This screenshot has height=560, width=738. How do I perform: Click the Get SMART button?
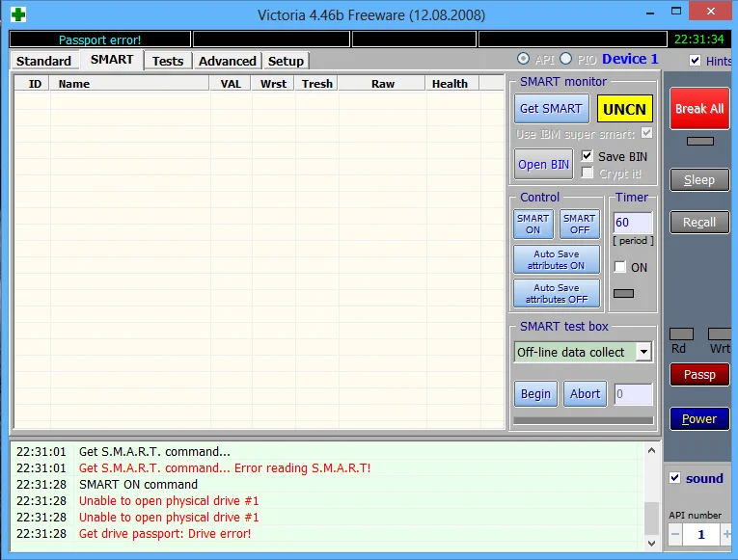pyautogui.click(x=551, y=109)
